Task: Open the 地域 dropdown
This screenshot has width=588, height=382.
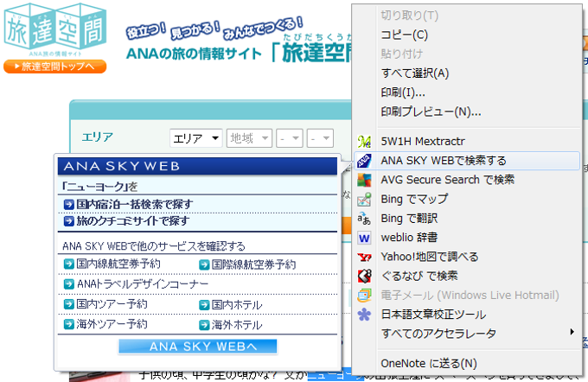Action: [249, 138]
